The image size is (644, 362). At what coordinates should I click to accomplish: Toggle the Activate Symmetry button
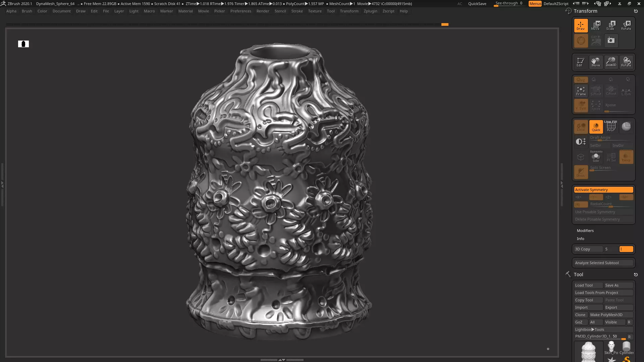(603, 190)
